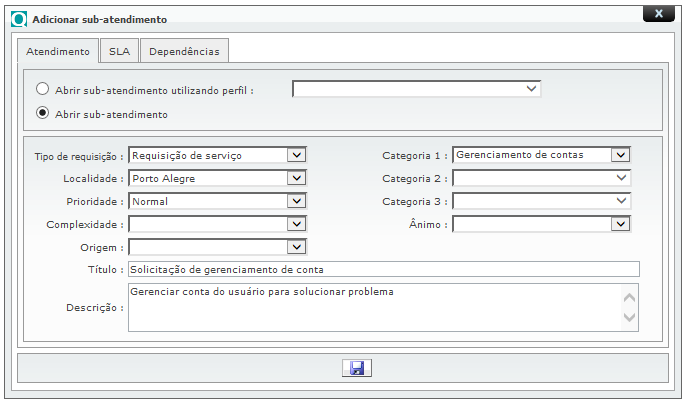This screenshot has height=403, width=687.
Task: Open the Categoria 3 dropdown
Action: pos(541,201)
